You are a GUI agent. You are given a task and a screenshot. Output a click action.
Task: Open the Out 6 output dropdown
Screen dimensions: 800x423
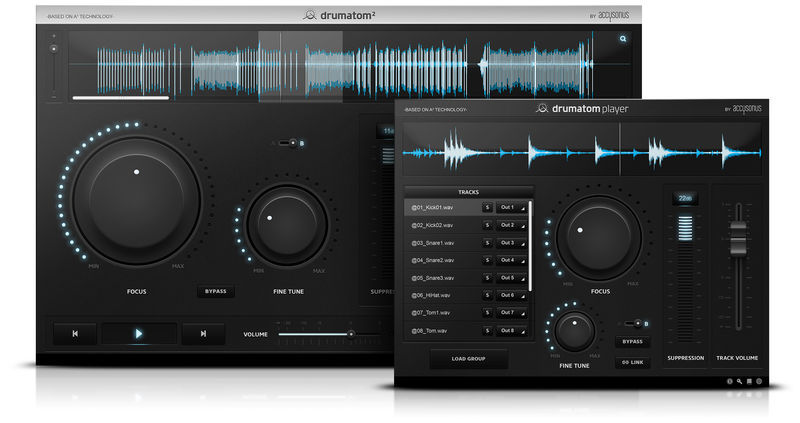(x=511, y=295)
